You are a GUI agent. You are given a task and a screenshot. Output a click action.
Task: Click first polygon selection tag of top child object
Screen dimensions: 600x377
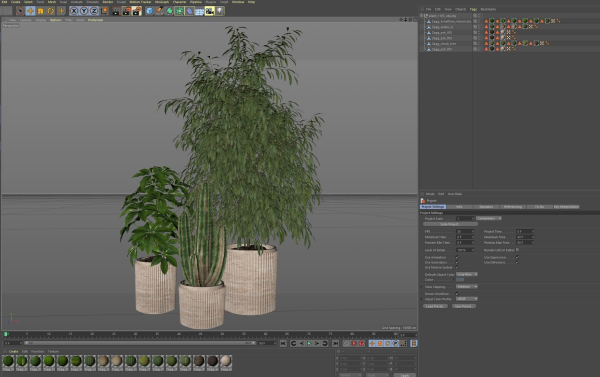pos(486,21)
